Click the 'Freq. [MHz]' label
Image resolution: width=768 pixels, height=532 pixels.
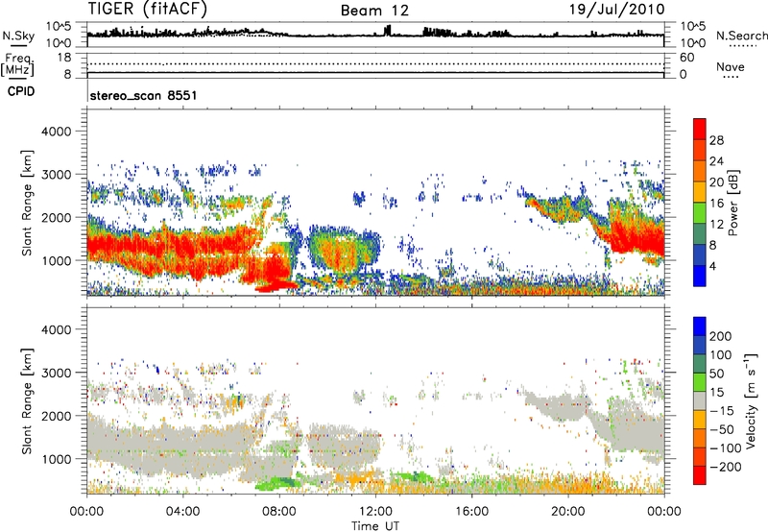point(17,65)
